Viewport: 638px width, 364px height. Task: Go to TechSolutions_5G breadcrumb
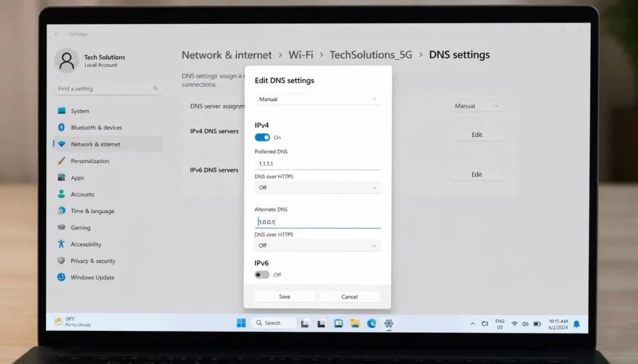371,55
